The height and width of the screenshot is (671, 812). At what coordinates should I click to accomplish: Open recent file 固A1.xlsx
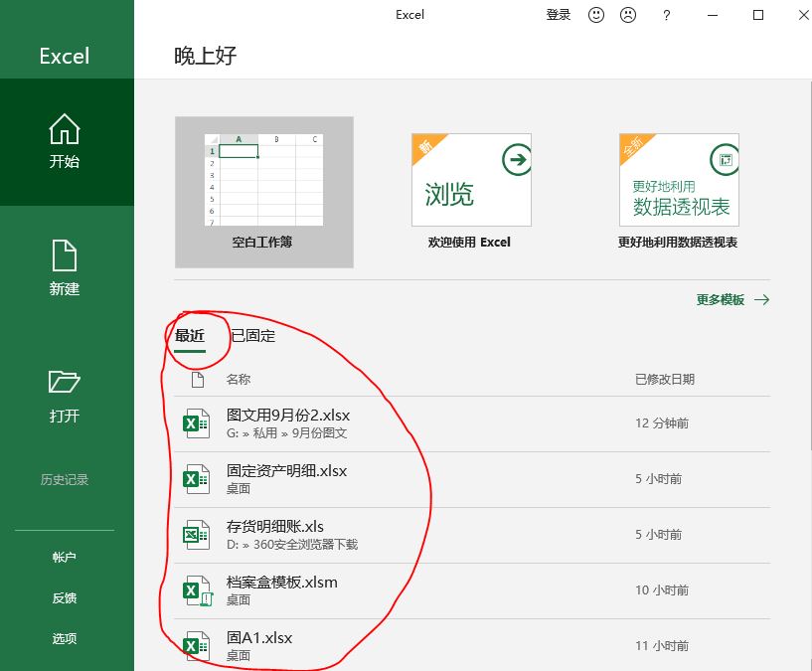point(472,645)
